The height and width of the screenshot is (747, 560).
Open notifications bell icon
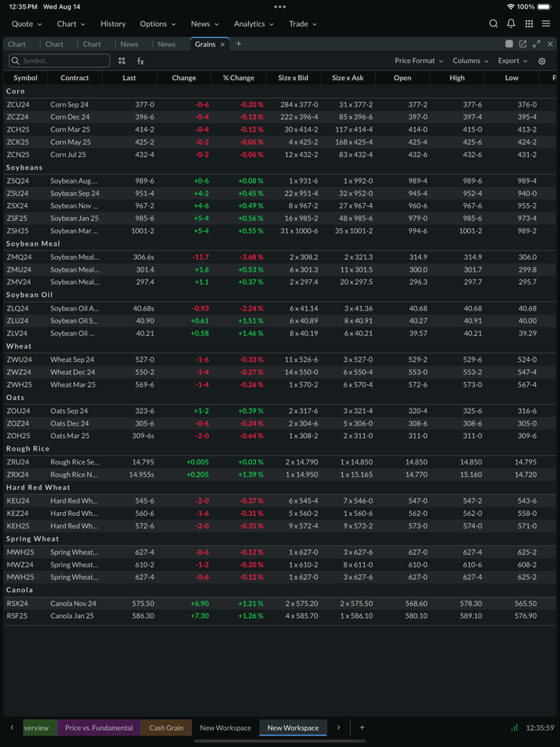coord(511,24)
